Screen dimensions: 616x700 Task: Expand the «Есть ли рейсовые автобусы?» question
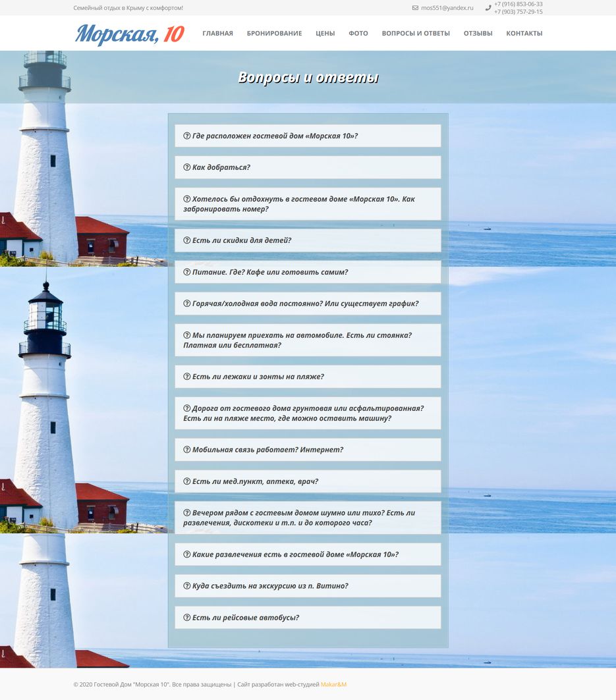[x=308, y=618]
